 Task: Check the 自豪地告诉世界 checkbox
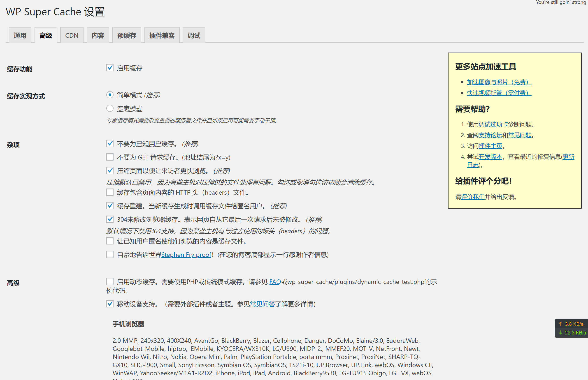coord(110,254)
